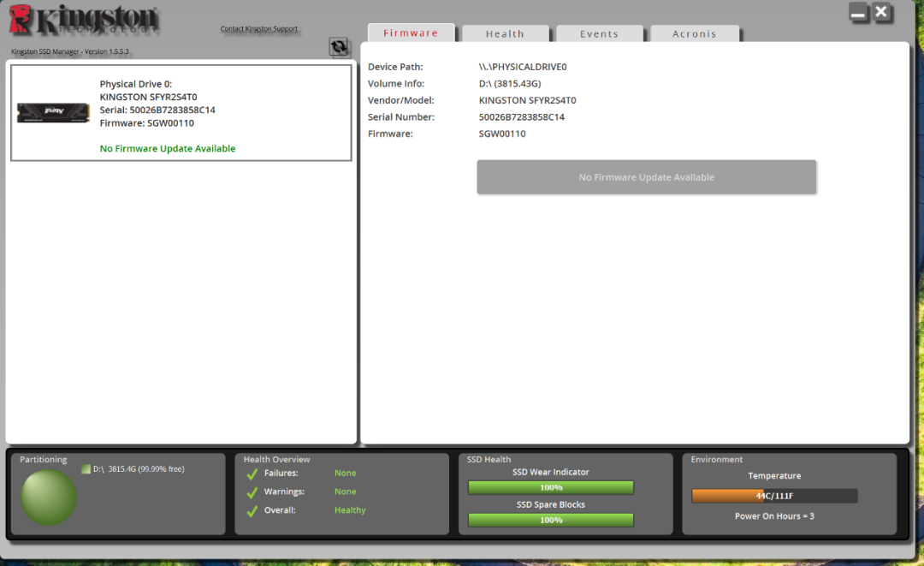Open the Events tab
The width and height of the screenshot is (924, 566).
[599, 33]
